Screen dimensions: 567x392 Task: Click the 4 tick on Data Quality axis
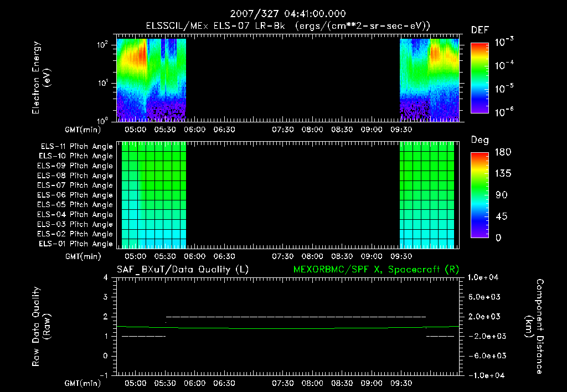(106, 277)
